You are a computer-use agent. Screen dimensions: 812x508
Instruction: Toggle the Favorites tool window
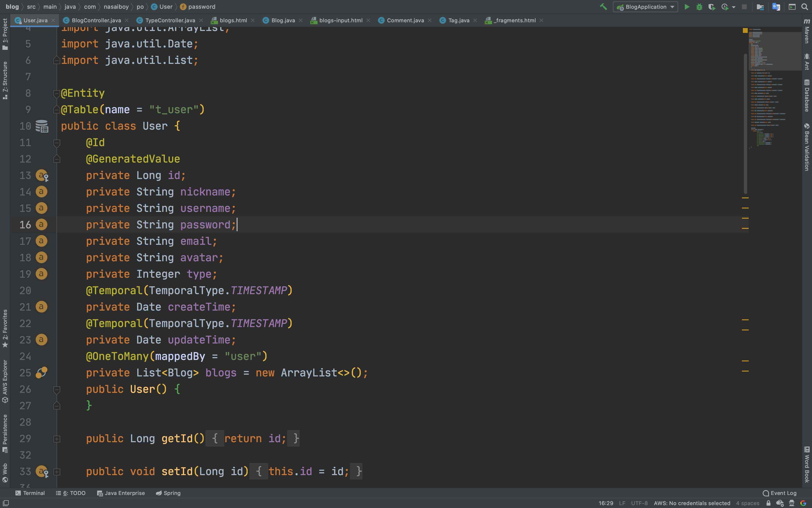click(x=5, y=329)
